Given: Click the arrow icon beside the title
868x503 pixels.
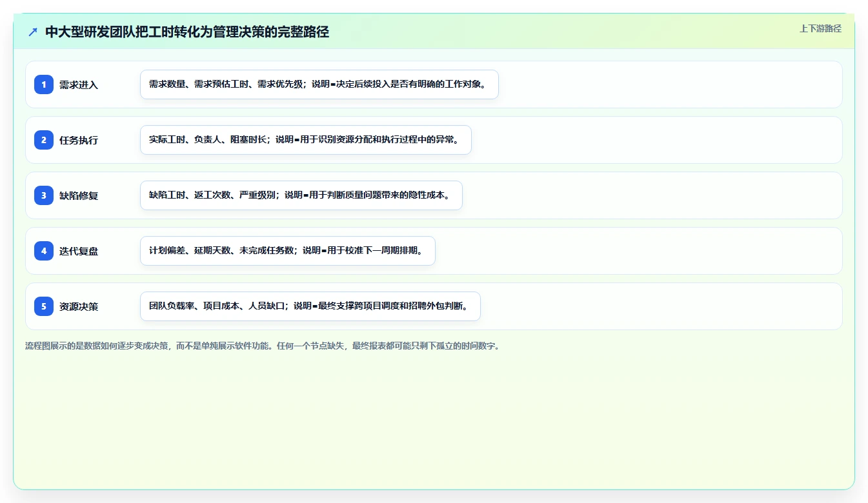Looking at the screenshot, I should pyautogui.click(x=33, y=32).
